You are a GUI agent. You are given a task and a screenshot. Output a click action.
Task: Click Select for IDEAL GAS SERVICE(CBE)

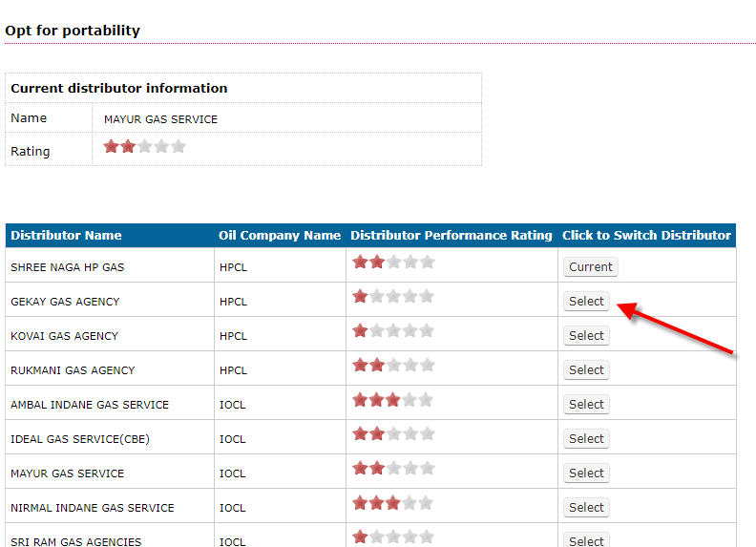click(x=586, y=438)
